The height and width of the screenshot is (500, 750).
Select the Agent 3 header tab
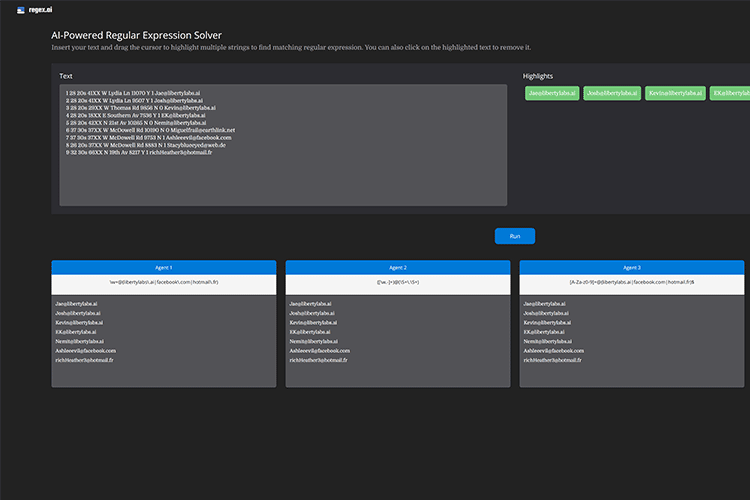tap(632, 267)
